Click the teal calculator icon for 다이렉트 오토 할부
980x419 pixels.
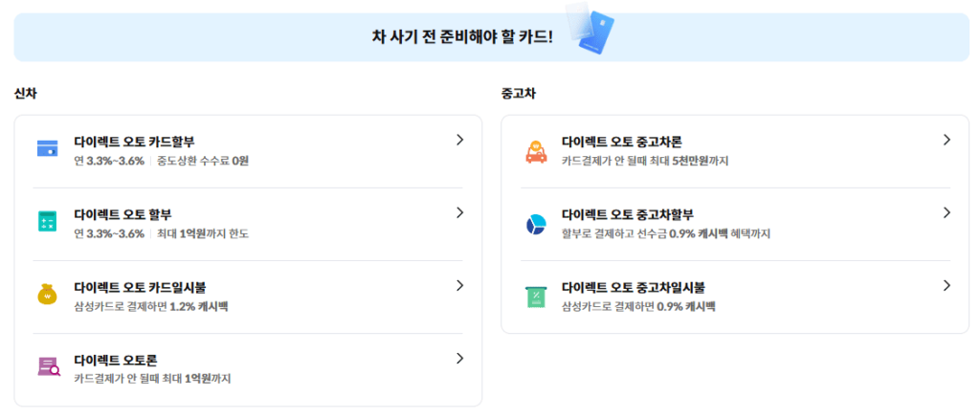[48, 221]
